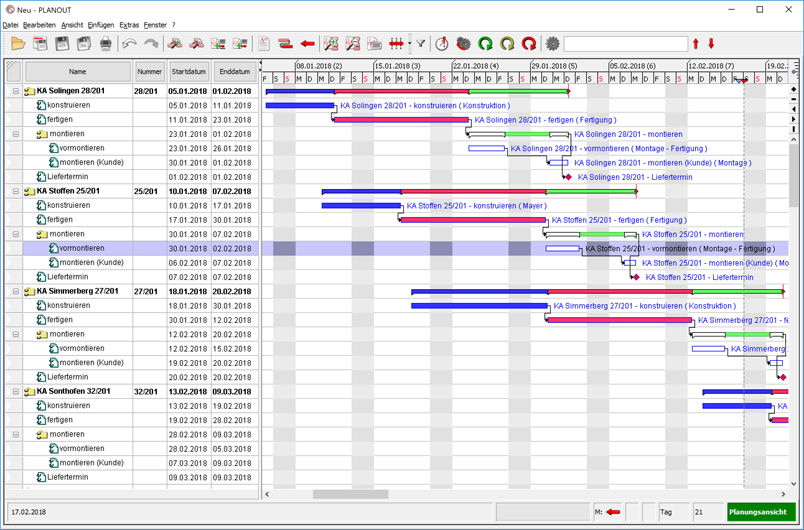Screen dimensions: 804x530
Task: Click the red down arrow beside search
Action: 711,44
